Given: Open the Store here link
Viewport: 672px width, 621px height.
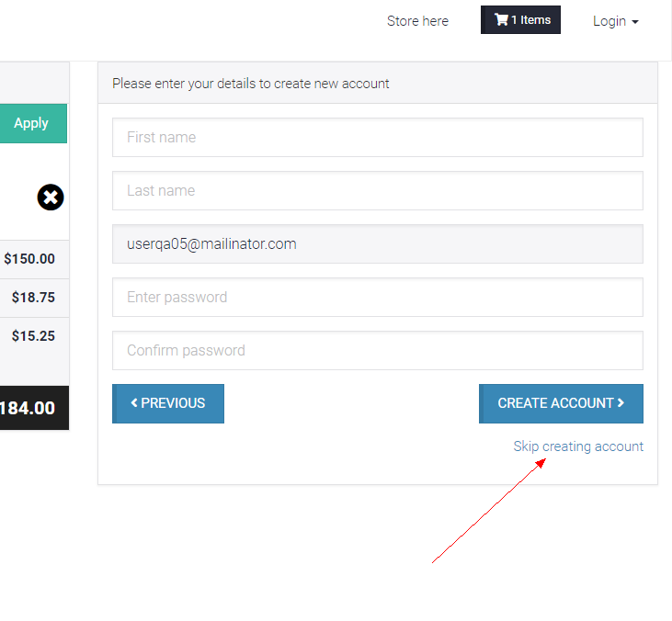Looking at the screenshot, I should [x=417, y=21].
